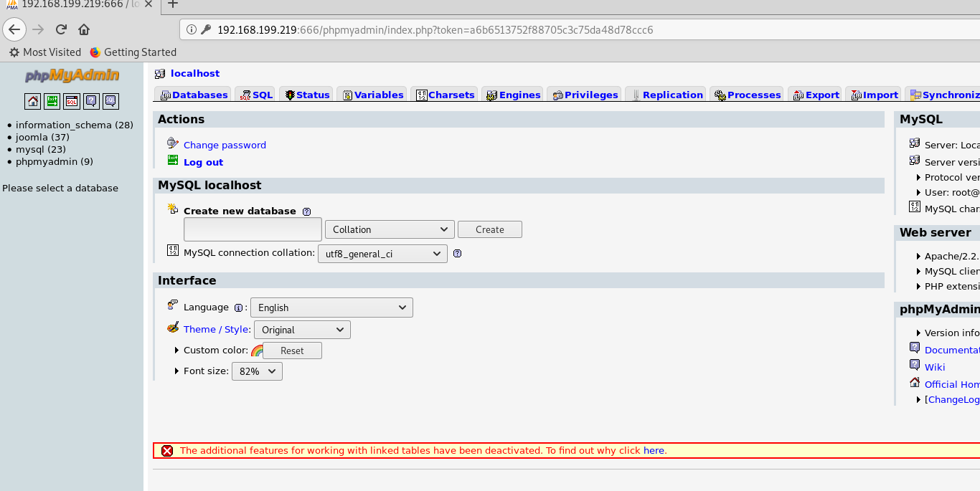980x491 pixels.
Task: Click the info icon beside Language
Action: click(x=239, y=308)
